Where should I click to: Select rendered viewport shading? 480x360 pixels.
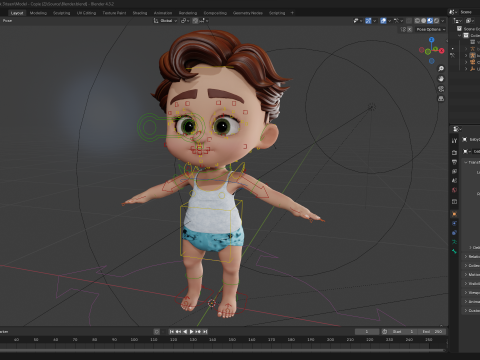click(x=436, y=21)
